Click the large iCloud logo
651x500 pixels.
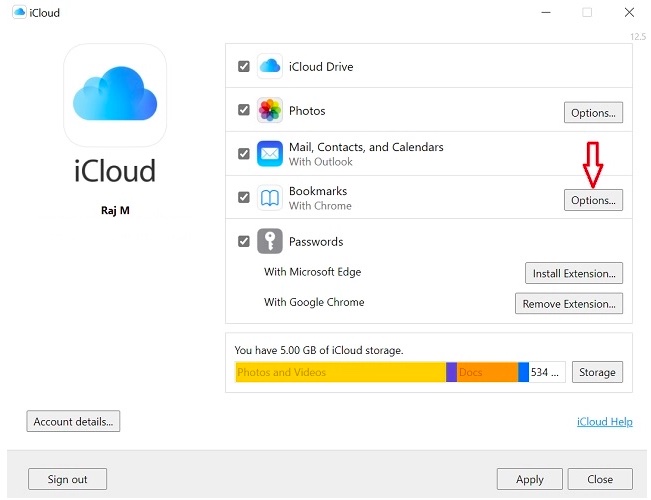[115, 95]
